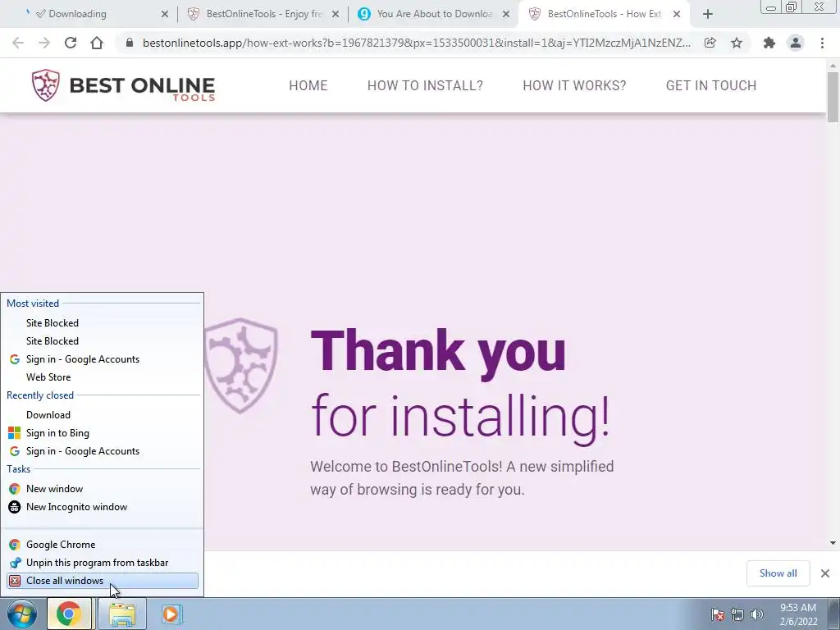Click the network tray icon
Screen dimensions: 840x630
[737, 614]
